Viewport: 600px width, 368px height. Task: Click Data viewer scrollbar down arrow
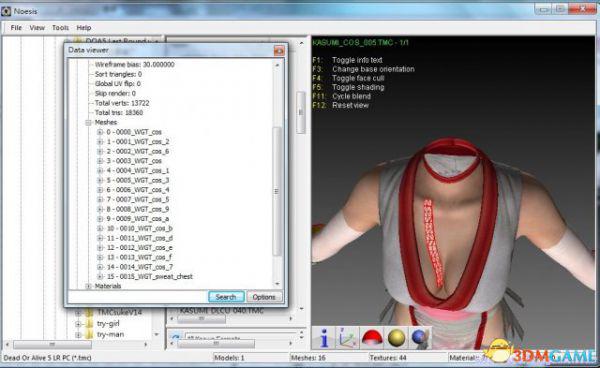click(277, 284)
